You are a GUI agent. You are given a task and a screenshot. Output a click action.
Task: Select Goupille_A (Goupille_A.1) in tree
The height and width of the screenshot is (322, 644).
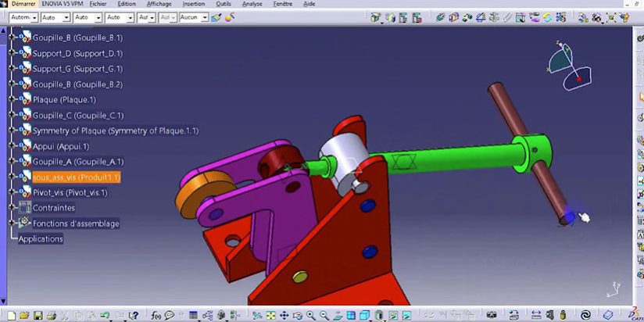[77, 162]
